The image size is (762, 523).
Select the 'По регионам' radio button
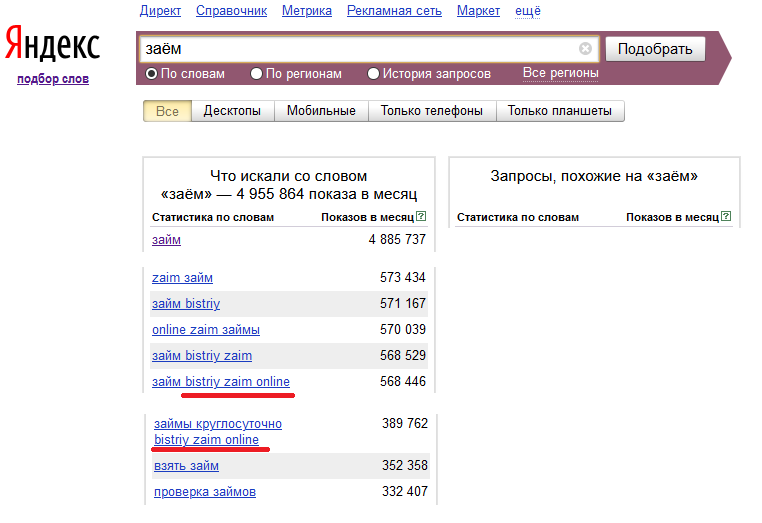[x=256, y=73]
